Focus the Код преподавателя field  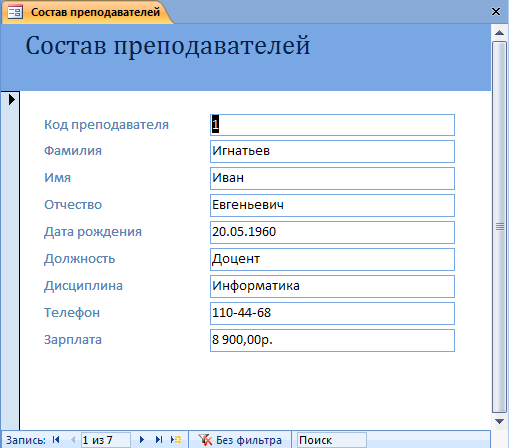(x=332, y=125)
